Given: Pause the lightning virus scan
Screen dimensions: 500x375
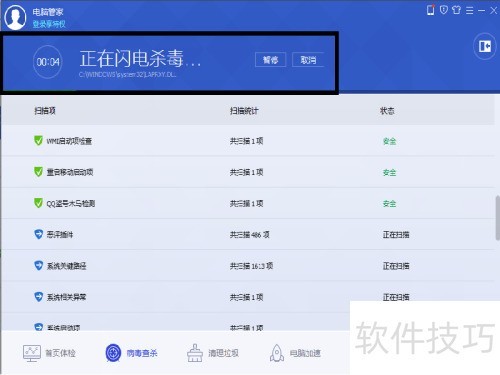Looking at the screenshot, I should (270, 60).
